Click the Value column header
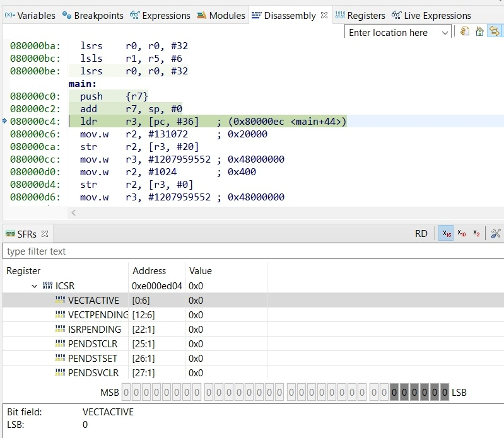504x438 pixels. 226,271
